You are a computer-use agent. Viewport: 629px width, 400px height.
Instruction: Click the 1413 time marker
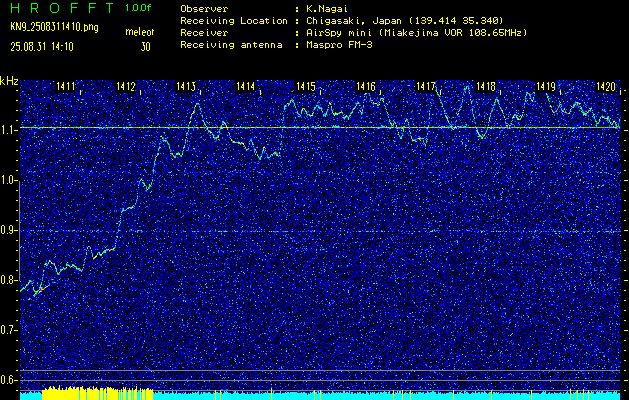[x=186, y=86]
